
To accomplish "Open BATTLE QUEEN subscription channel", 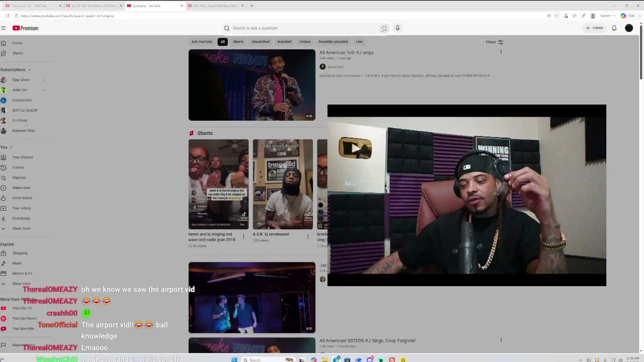I will pos(25,110).
